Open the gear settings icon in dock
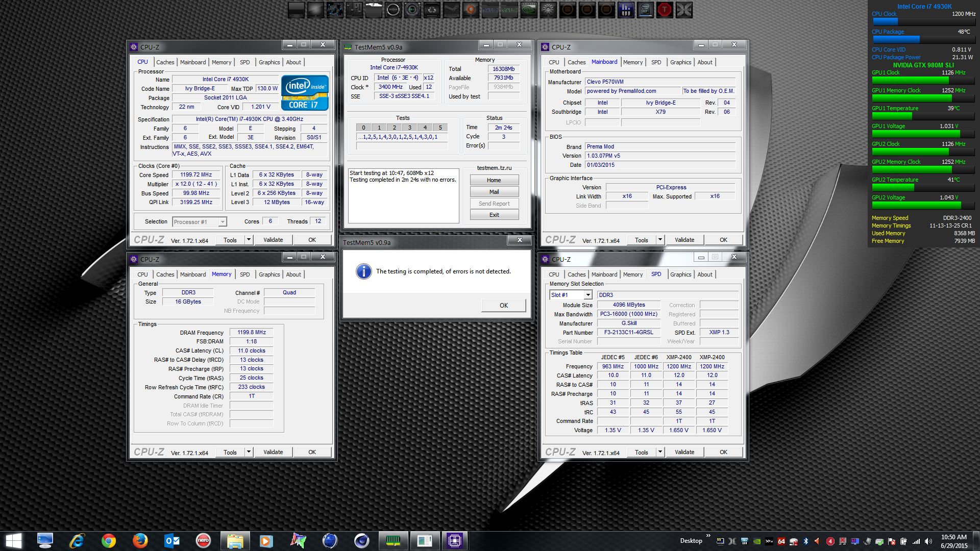 point(548,10)
